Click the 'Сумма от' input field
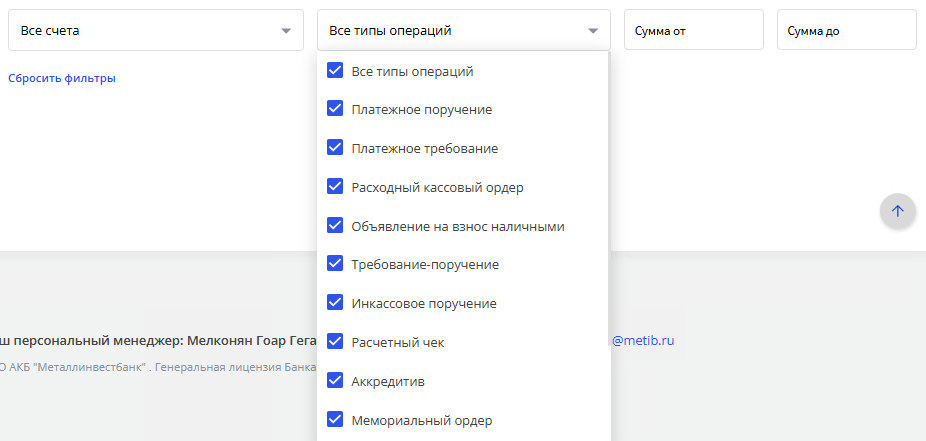The height and width of the screenshot is (441, 926). coord(694,30)
